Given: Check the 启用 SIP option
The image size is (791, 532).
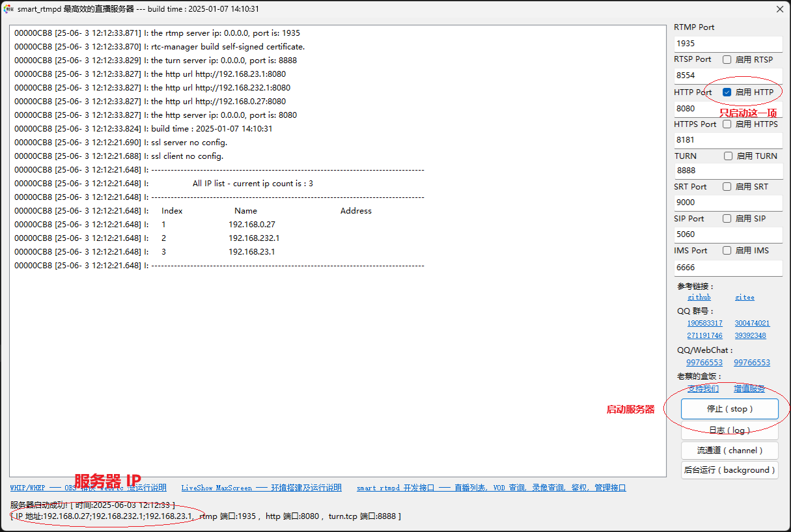Looking at the screenshot, I should (727, 218).
